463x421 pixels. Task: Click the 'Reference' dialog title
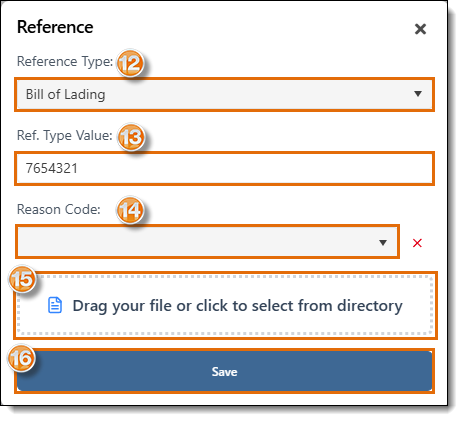pos(55,27)
